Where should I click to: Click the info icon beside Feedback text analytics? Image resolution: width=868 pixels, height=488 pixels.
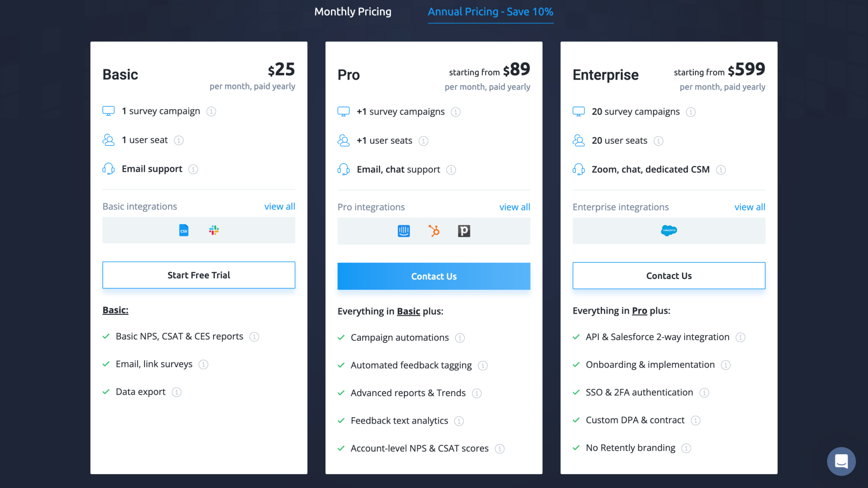458,421
